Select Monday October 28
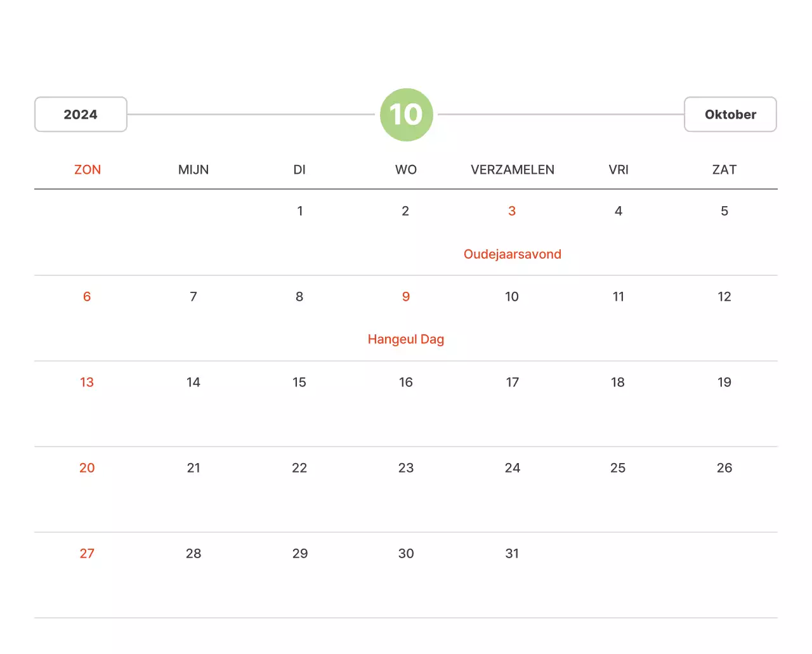The image size is (812, 654). [193, 554]
